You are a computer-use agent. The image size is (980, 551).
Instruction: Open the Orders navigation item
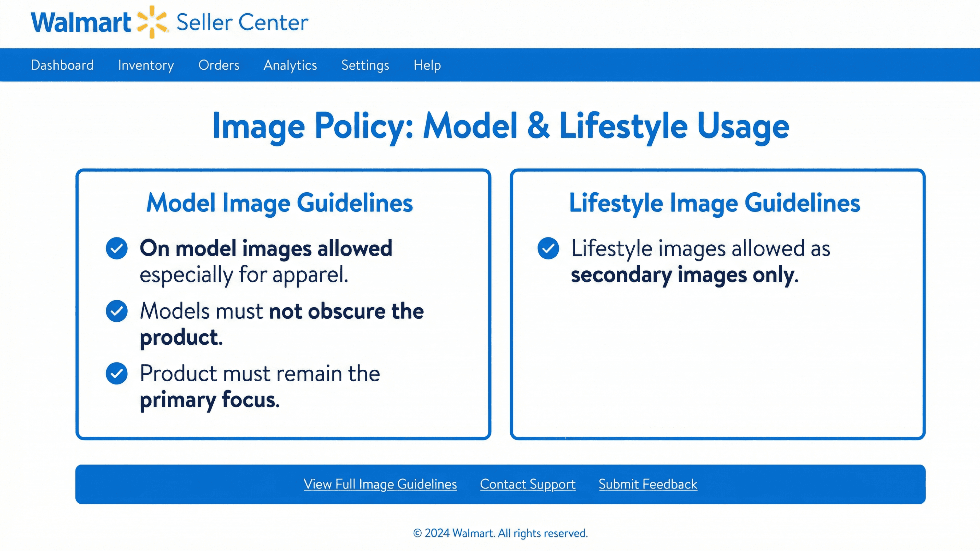pyautogui.click(x=219, y=65)
